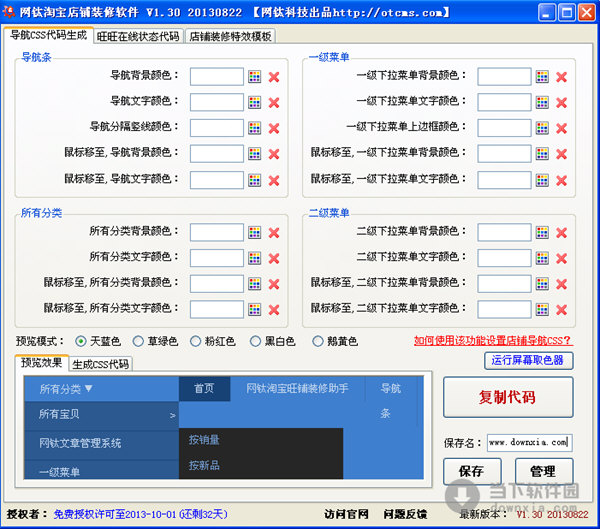This screenshot has width=600, height=529.
Task: Select the 黑白色 preview mode
Action: coord(255,341)
